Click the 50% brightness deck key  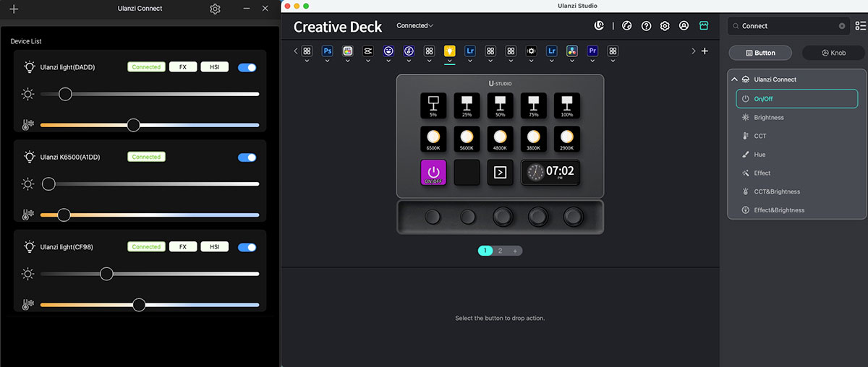point(500,105)
